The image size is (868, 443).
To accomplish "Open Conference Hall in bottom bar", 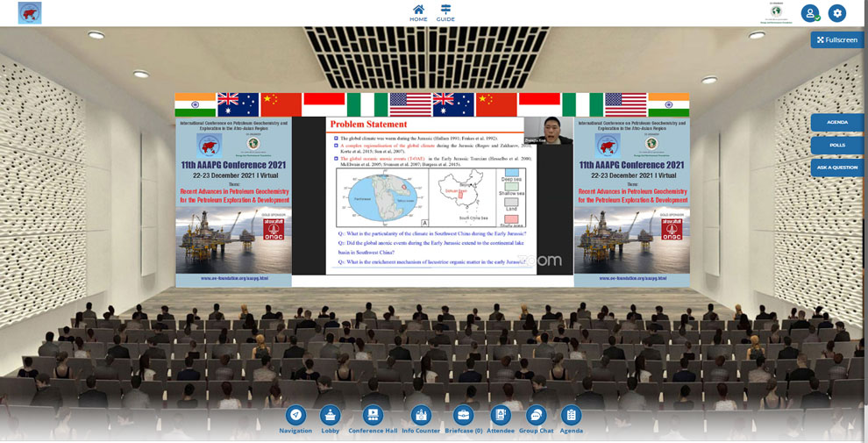I will tap(373, 419).
